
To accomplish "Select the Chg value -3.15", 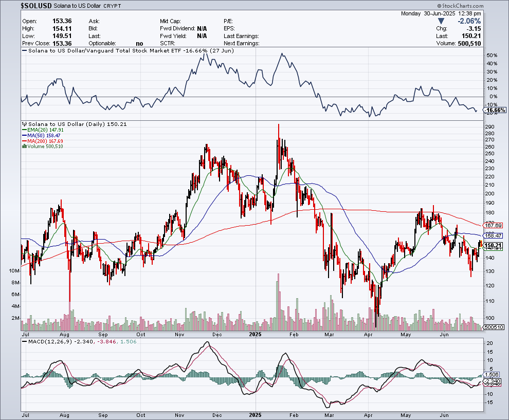I will pyautogui.click(x=474, y=29).
